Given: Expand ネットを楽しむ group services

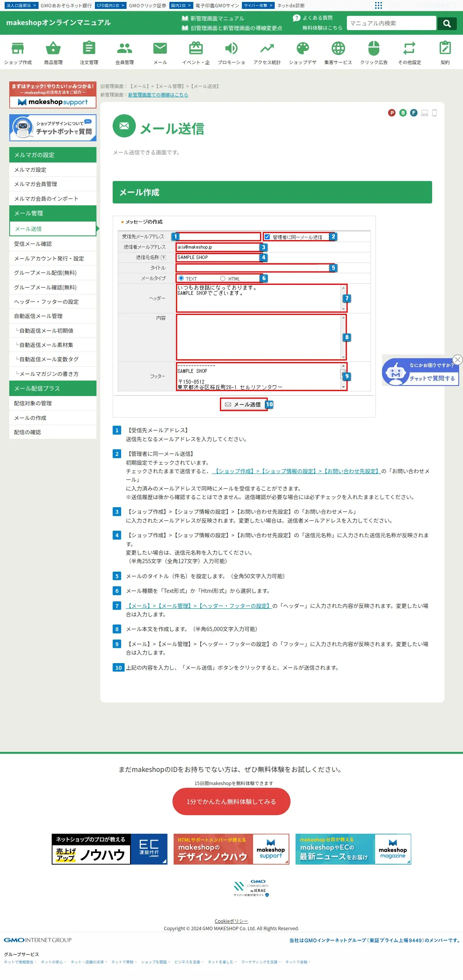Looking at the screenshot, I should click(x=222, y=962).
